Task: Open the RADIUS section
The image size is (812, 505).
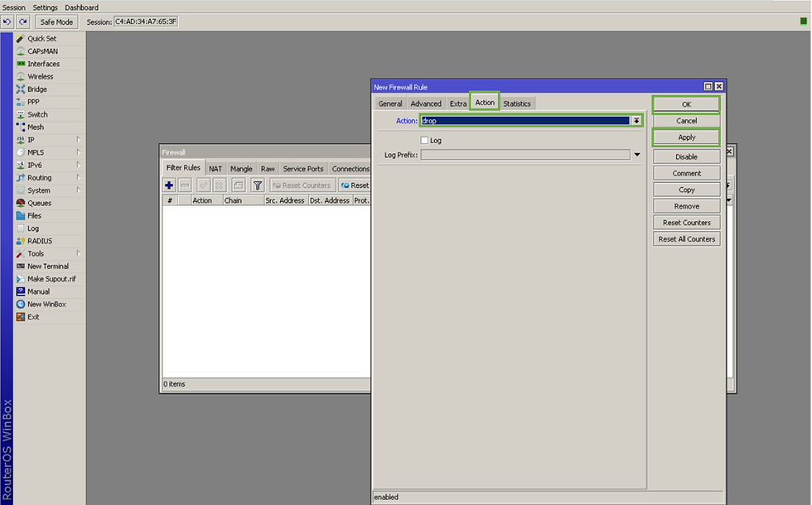Action: 40,241
